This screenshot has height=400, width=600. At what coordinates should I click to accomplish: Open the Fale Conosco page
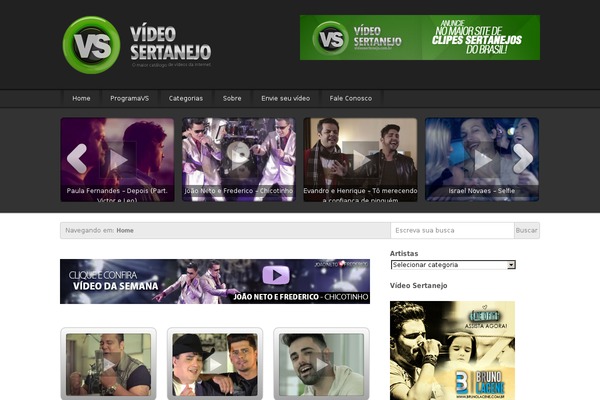pyautogui.click(x=351, y=98)
